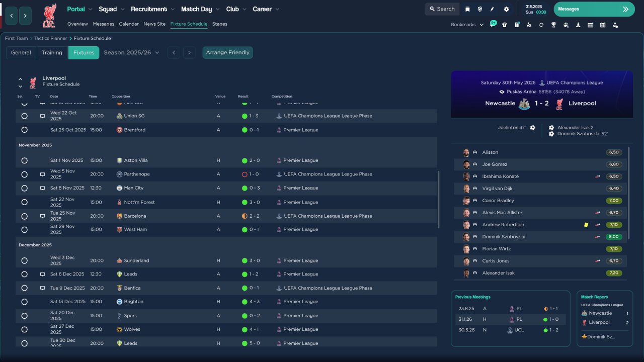Viewport: 644px width, 362px height.
Task: Switch to the Training tab
Action: point(52,53)
